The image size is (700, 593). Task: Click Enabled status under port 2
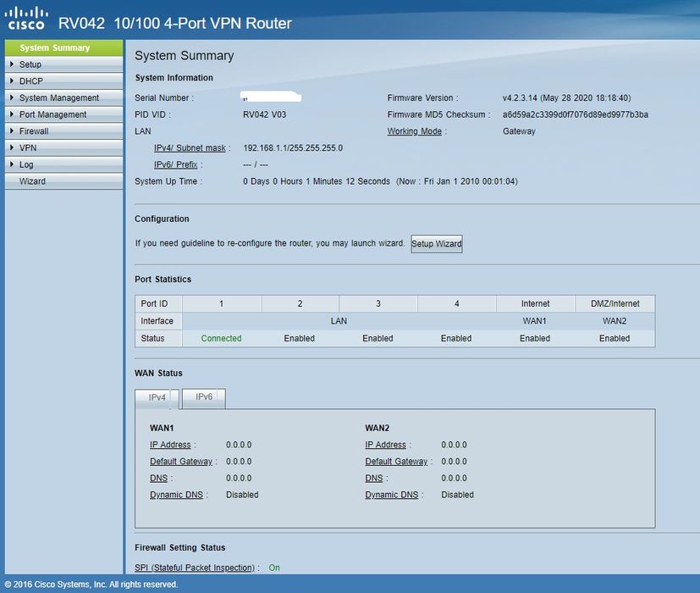click(299, 338)
